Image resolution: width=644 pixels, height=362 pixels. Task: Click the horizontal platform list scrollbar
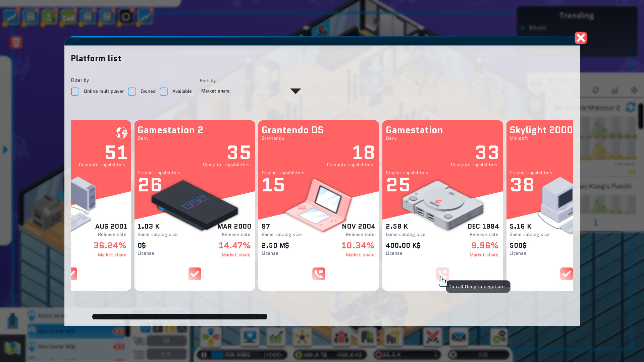click(x=179, y=317)
